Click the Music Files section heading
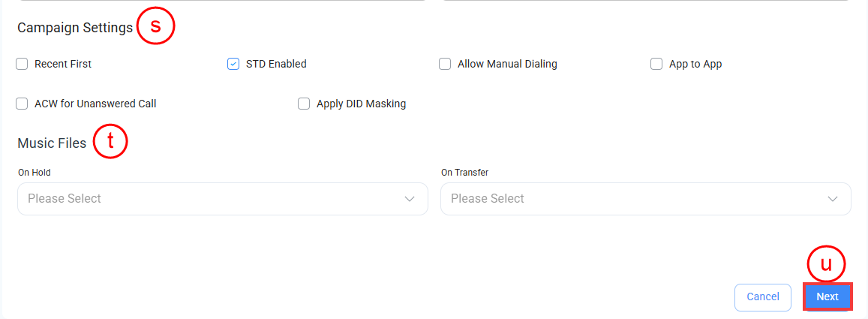This screenshot has height=319, width=868. [52, 143]
